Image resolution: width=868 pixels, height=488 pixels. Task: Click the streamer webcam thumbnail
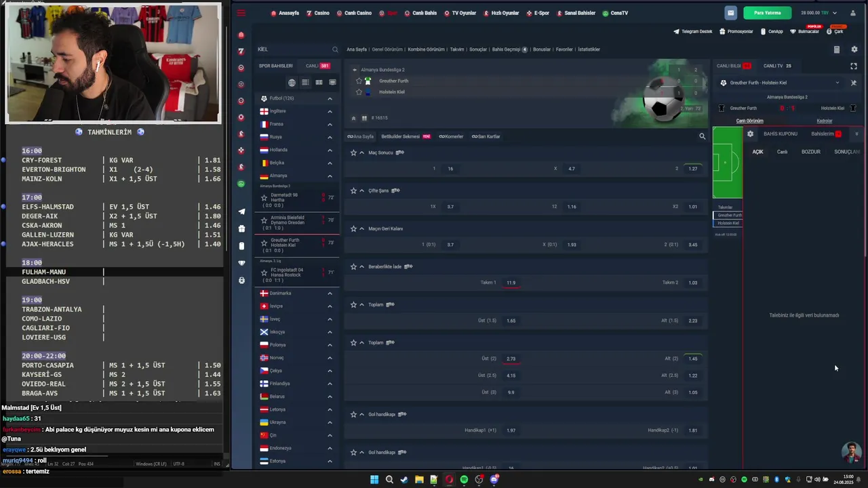113,64
